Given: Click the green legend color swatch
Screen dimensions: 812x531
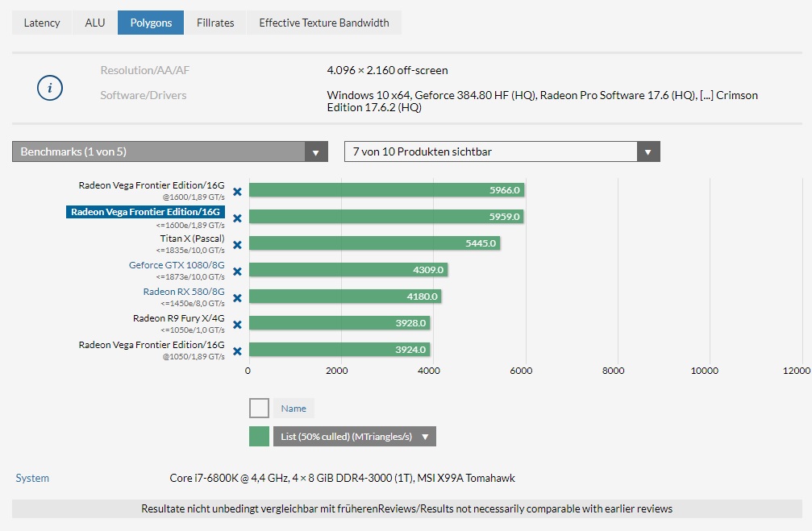Looking at the screenshot, I should click(259, 436).
